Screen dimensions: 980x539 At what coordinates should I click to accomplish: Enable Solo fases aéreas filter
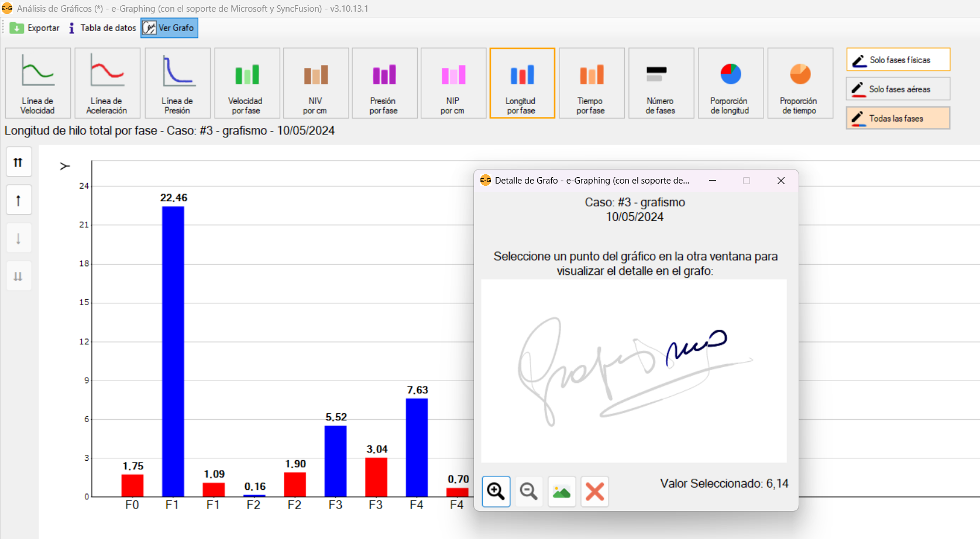click(898, 89)
